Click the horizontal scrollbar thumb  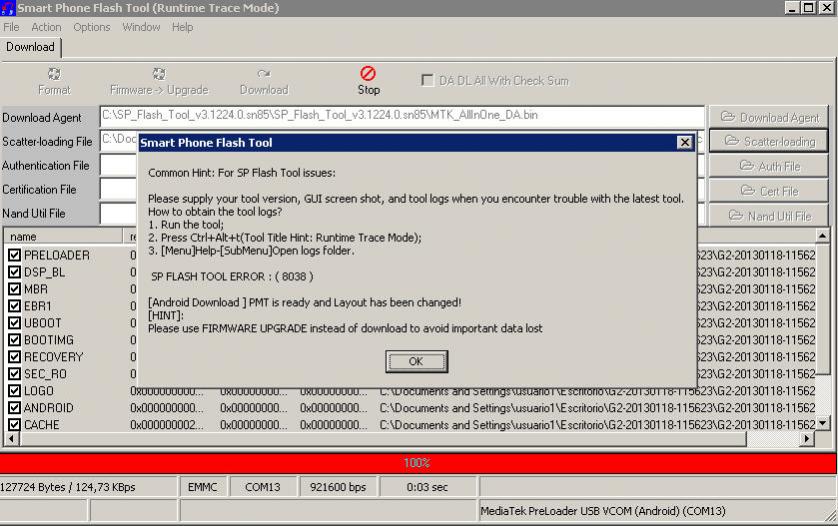point(383,439)
